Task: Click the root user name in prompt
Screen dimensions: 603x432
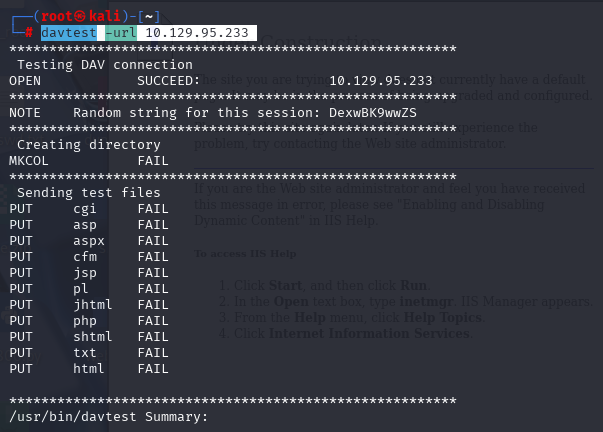Action: point(57,16)
